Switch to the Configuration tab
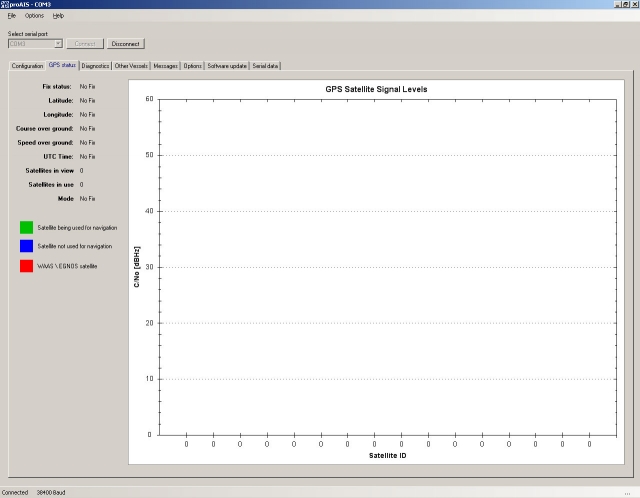640x498 pixels. pos(27,66)
